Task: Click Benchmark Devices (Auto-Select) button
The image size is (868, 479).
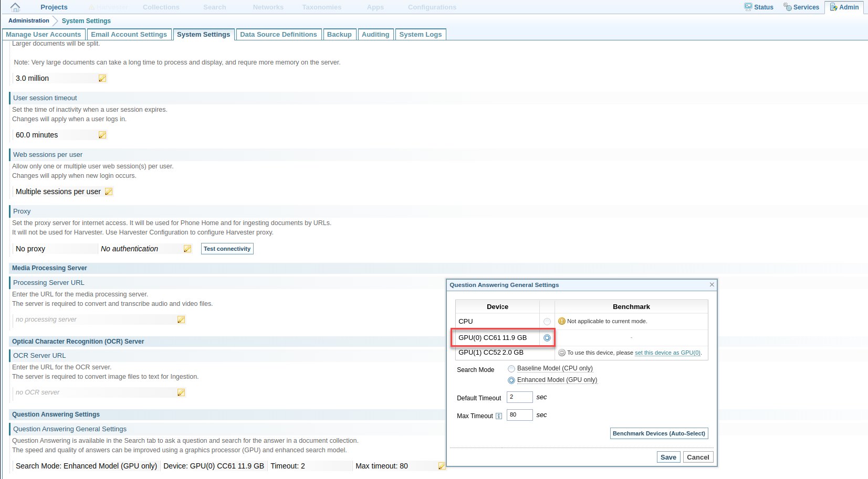Action: pyautogui.click(x=658, y=433)
